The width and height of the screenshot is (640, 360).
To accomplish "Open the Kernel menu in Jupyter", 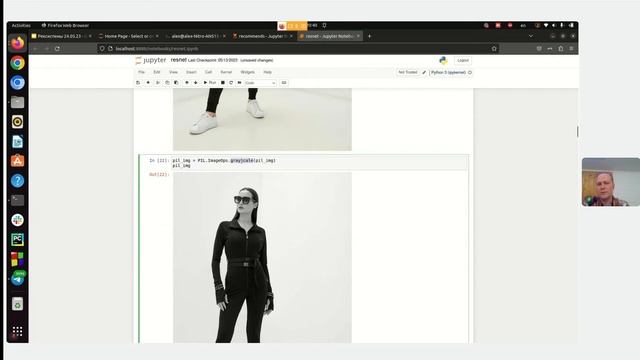I will coord(226,72).
